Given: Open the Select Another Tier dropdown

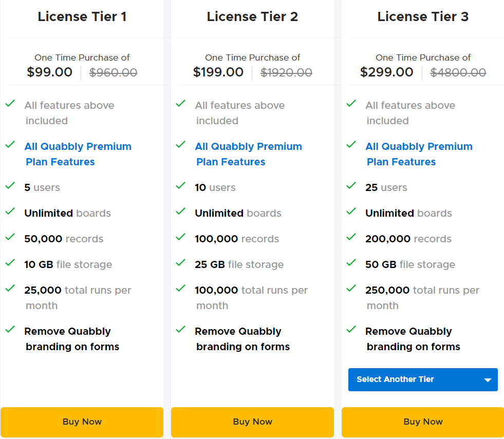Looking at the screenshot, I should (x=423, y=379).
